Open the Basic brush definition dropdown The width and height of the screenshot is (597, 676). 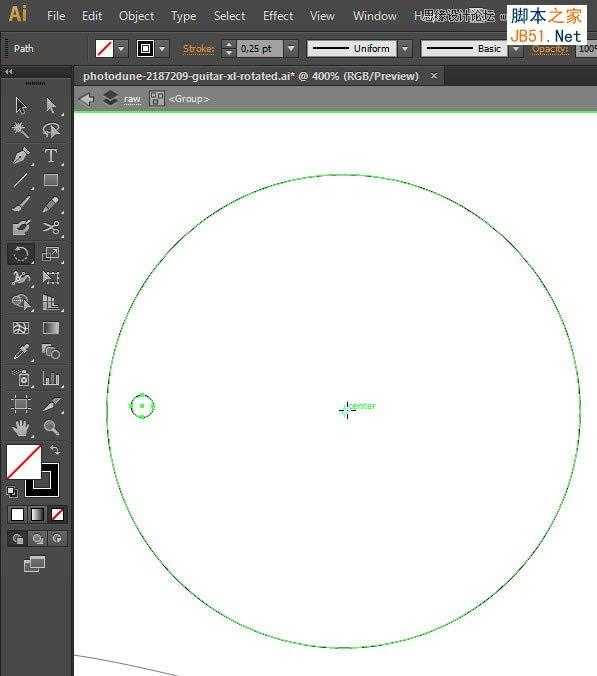click(x=516, y=48)
